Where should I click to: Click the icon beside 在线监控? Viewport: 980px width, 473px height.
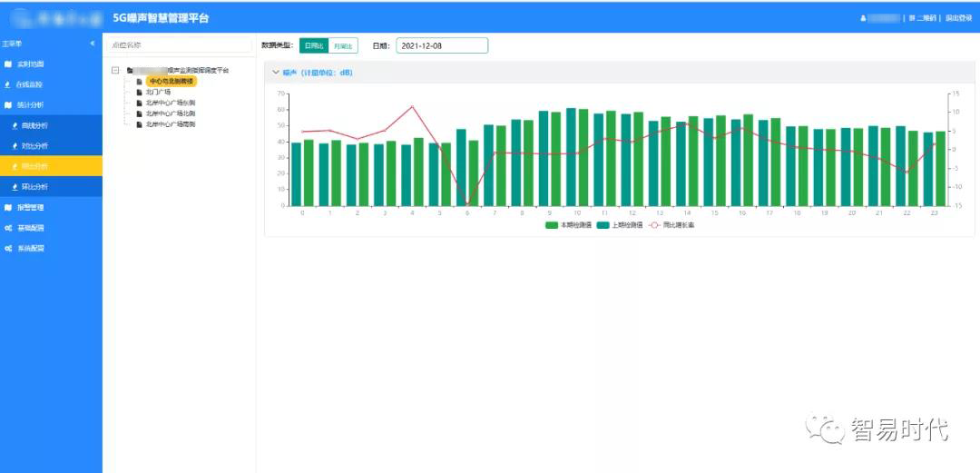point(7,84)
